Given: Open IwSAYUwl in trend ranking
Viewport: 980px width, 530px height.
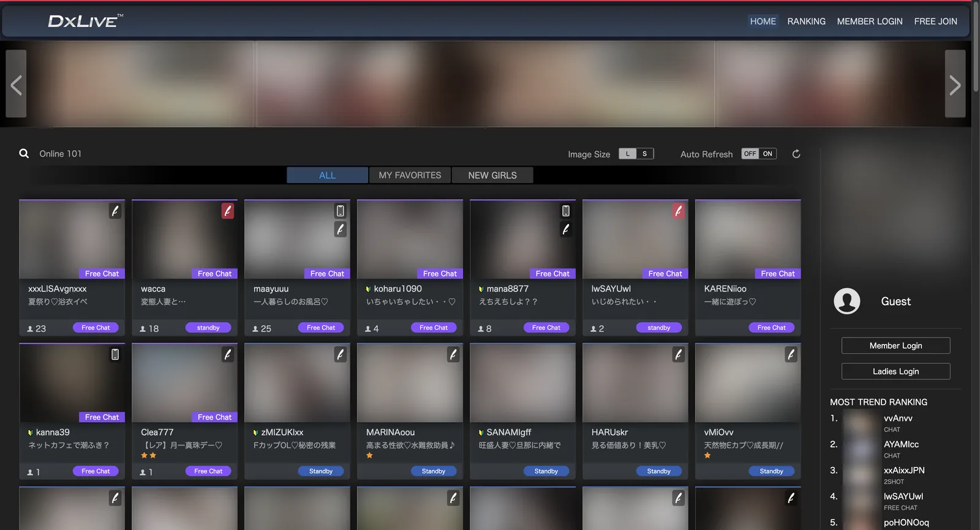Looking at the screenshot, I should pos(903,496).
